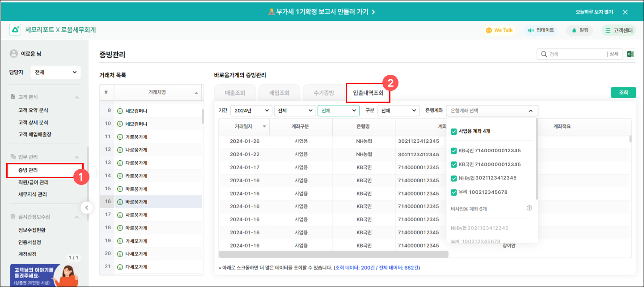This screenshot has width=644, height=287.
Task: Uncheck the second KB국민 71400000012345 account
Action: click(454, 164)
